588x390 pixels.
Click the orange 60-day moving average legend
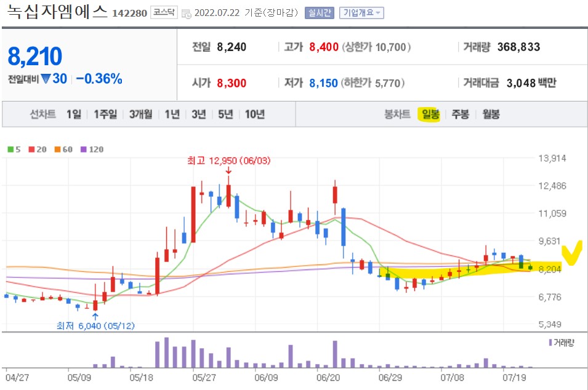point(63,149)
